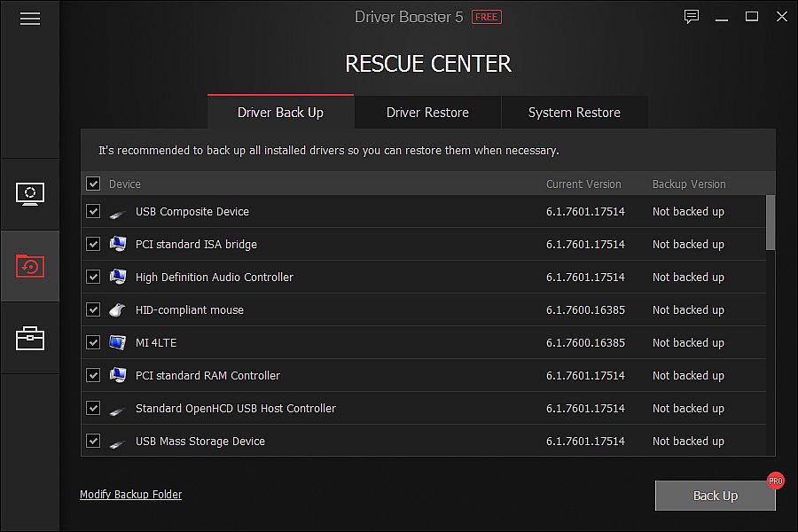Uncheck PCI standard RAM Controller

click(x=93, y=375)
